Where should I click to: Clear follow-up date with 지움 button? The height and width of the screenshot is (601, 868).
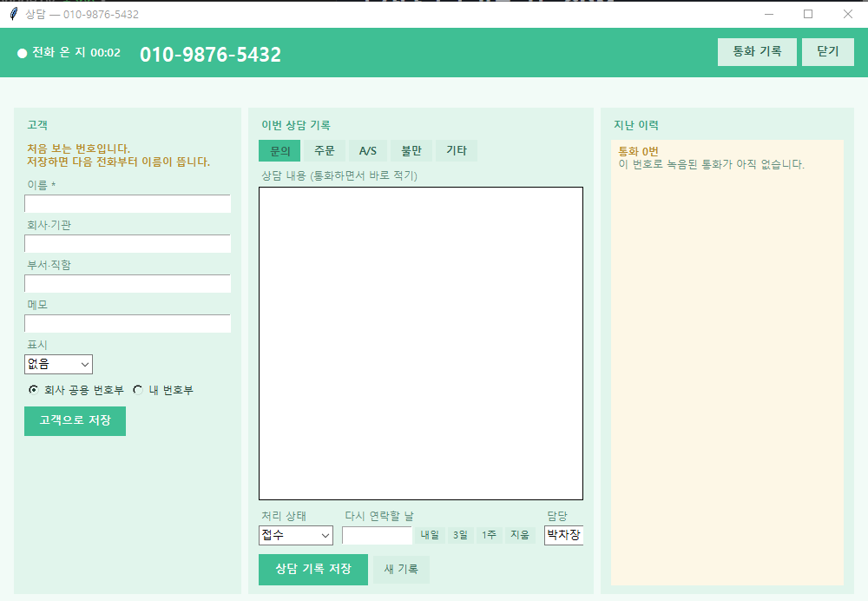tap(520, 535)
